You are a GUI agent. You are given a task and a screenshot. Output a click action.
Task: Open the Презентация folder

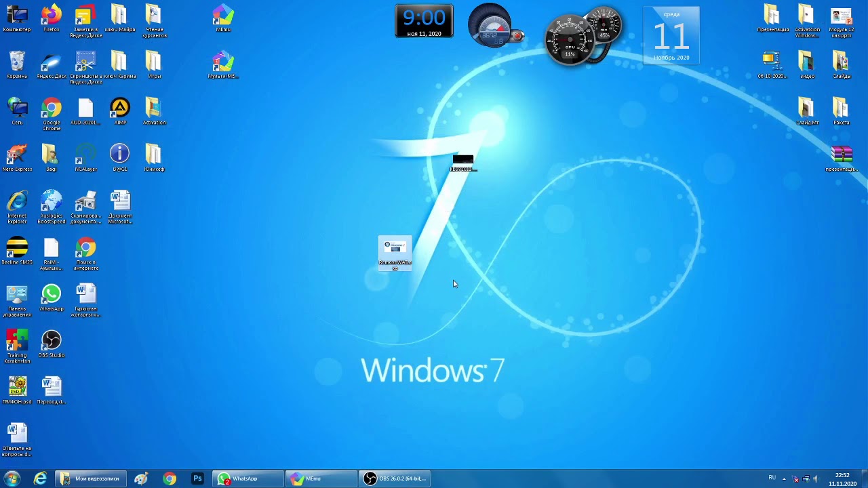pyautogui.click(x=772, y=19)
